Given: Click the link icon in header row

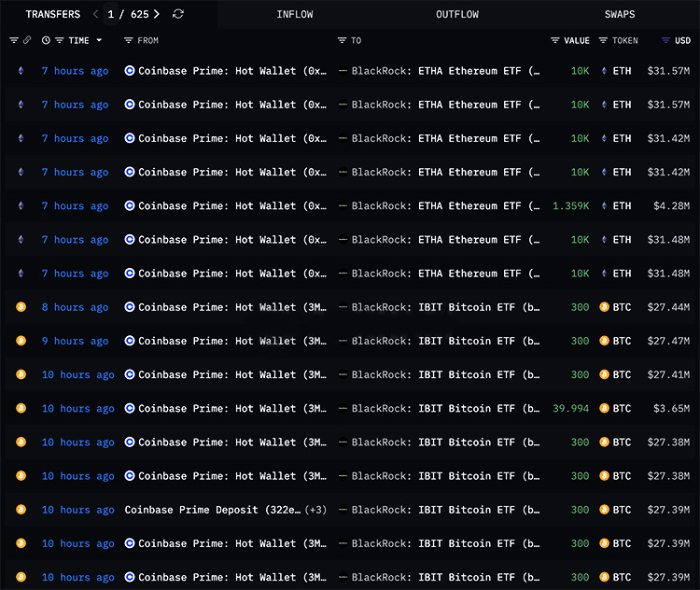Looking at the screenshot, I should 27,40.
